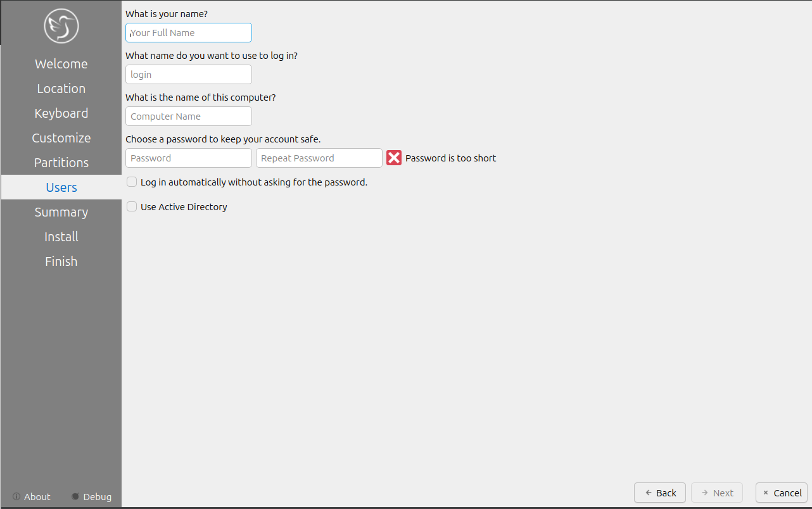Click the red password error icon
Image resolution: width=812 pixels, height=509 pixels.
pos(394,158)
